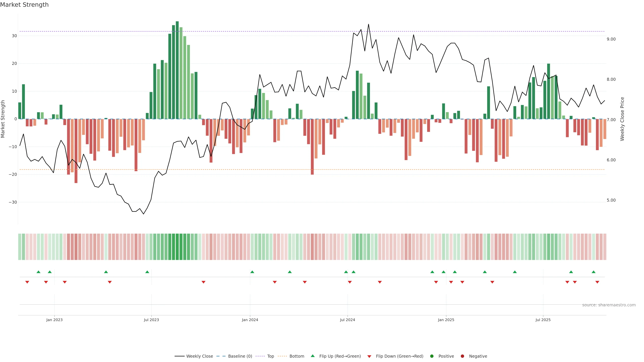644x362 pixels.
Task: Click Flip Down red triangle legend icon
Action: point(369,356)
